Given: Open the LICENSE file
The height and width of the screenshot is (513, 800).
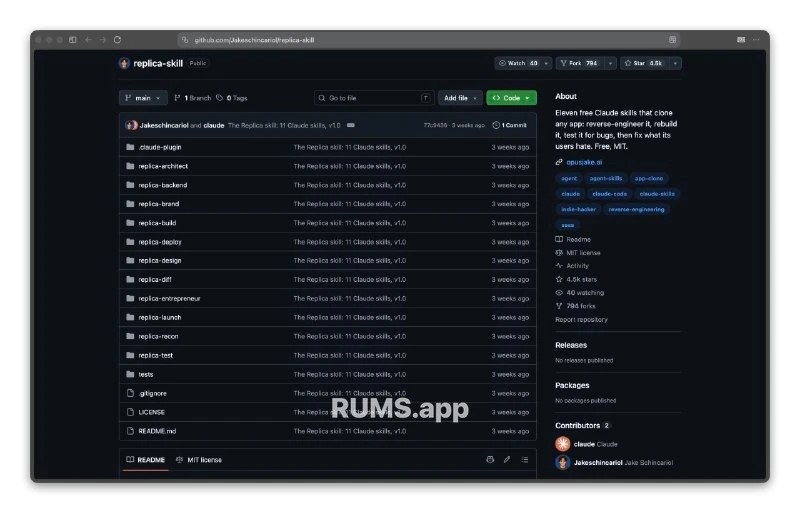Looking at the screenshot, I should click(x=152, y=412).
